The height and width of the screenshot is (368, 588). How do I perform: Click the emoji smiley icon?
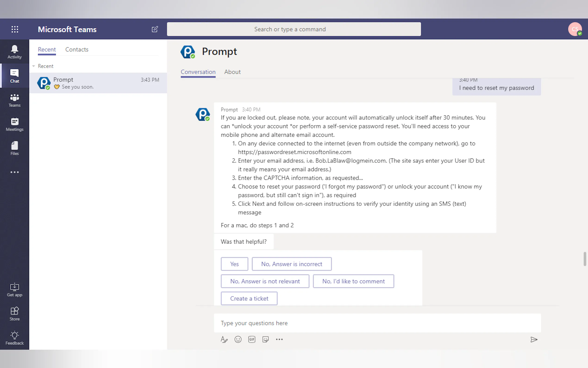point(238,339)
